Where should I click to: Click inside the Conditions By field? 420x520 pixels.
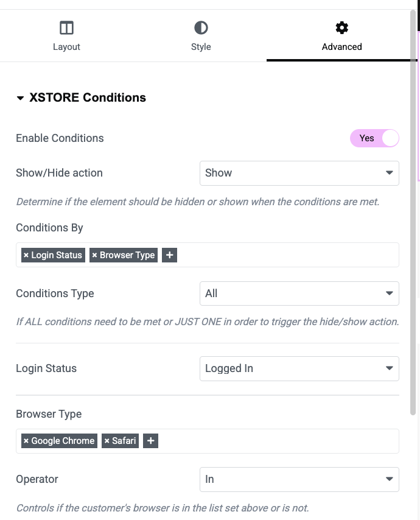coord(286,255)
